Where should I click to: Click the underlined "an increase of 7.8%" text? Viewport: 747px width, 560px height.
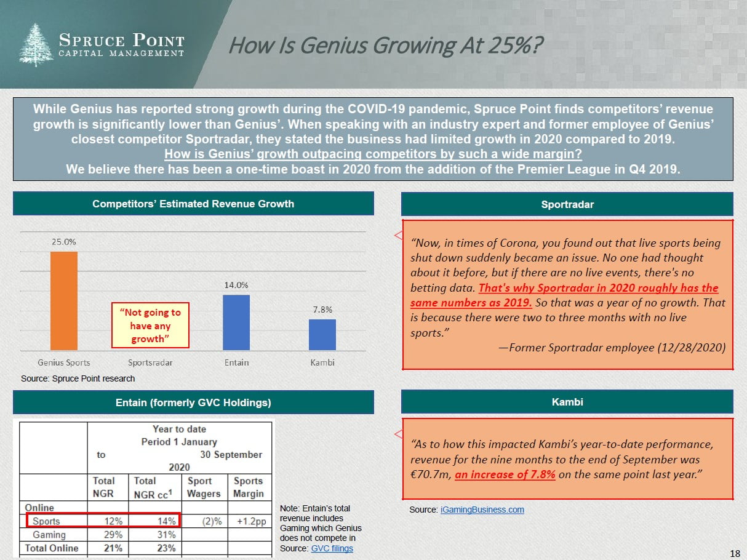[x=505, y=474]
